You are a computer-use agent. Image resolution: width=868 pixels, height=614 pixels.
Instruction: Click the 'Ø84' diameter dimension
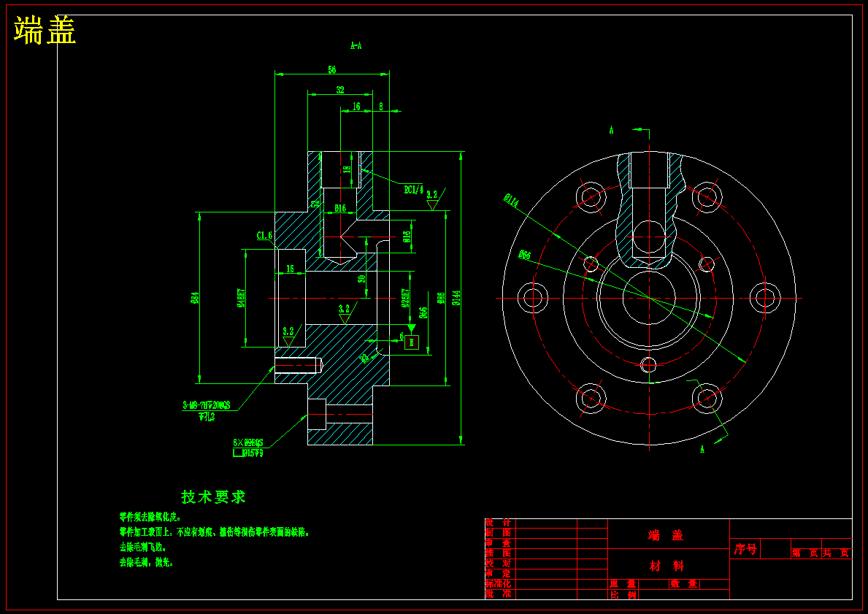[194, 298]
